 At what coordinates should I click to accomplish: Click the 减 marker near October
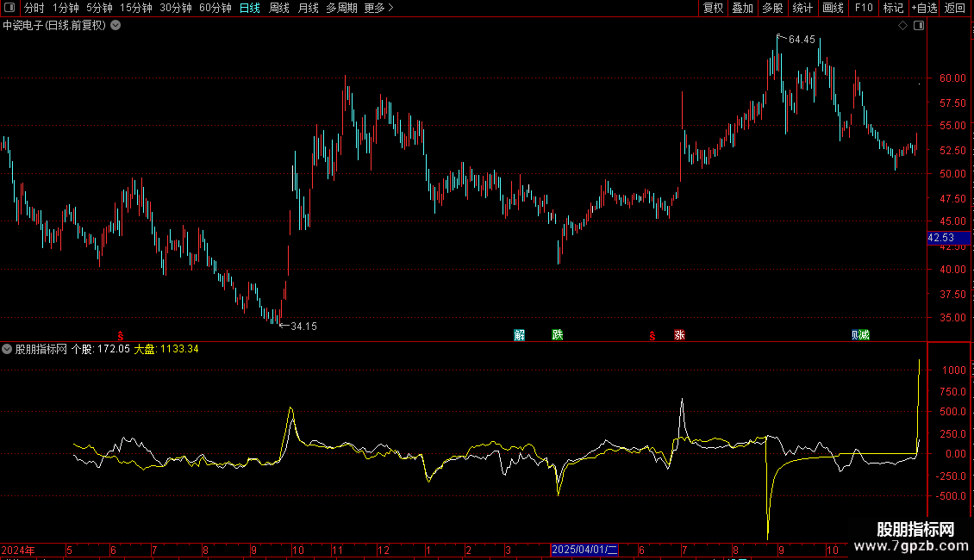(865, 335)
